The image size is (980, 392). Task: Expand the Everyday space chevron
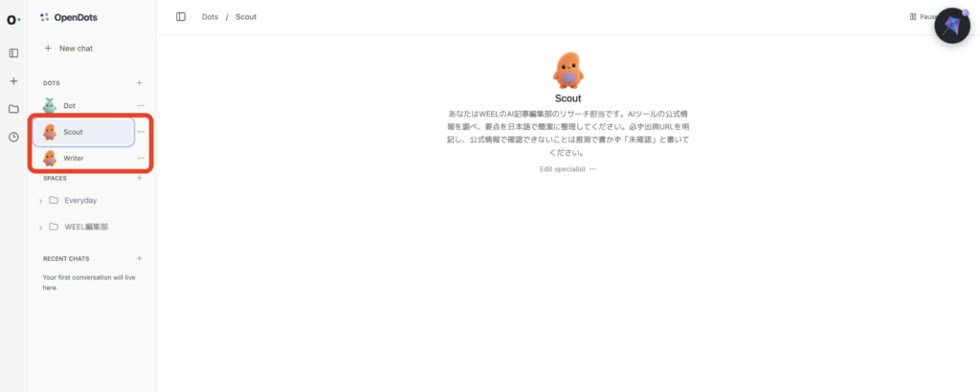tap(40, 201)
